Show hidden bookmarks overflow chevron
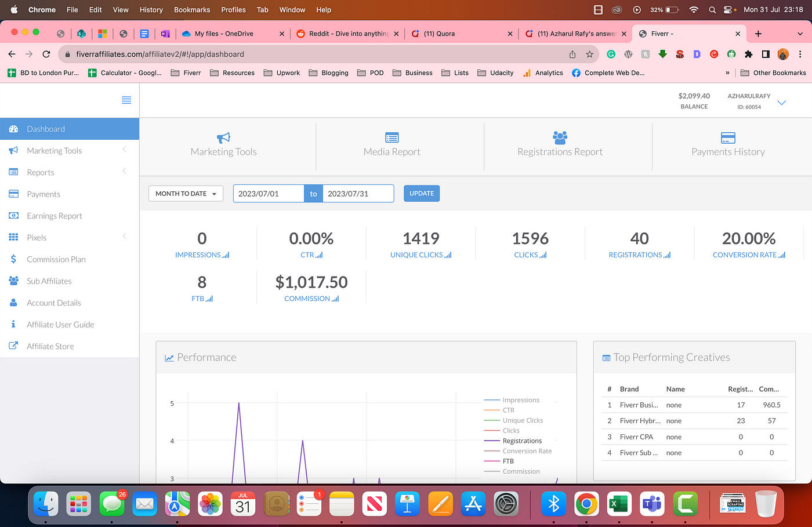The image size is (812, 527). (727, 73)
